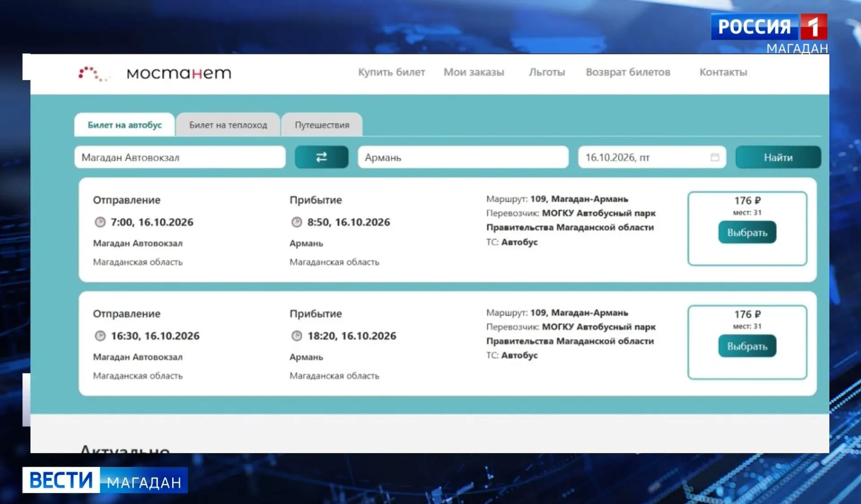Open the calendar date picker icon

[x=715, y=157]
